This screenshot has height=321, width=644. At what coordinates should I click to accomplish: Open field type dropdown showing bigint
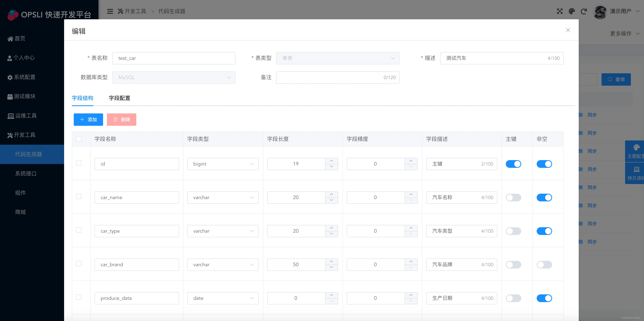click(x=223, y=164)
